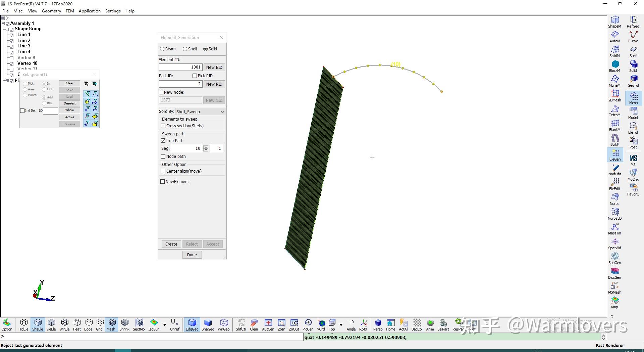Select the Beam radio button
This screenshot has height=352, width=644.
click(x=162, y=49)
